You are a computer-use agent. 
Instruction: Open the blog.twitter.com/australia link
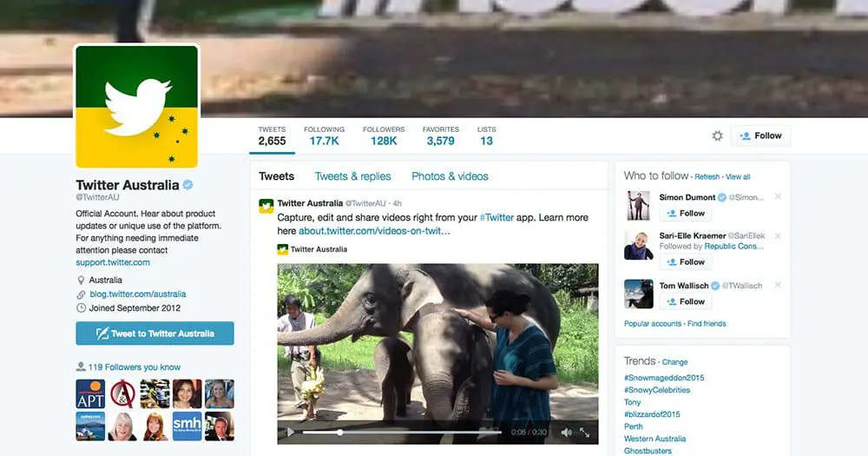pyautogui.click(x=138, y=294)
